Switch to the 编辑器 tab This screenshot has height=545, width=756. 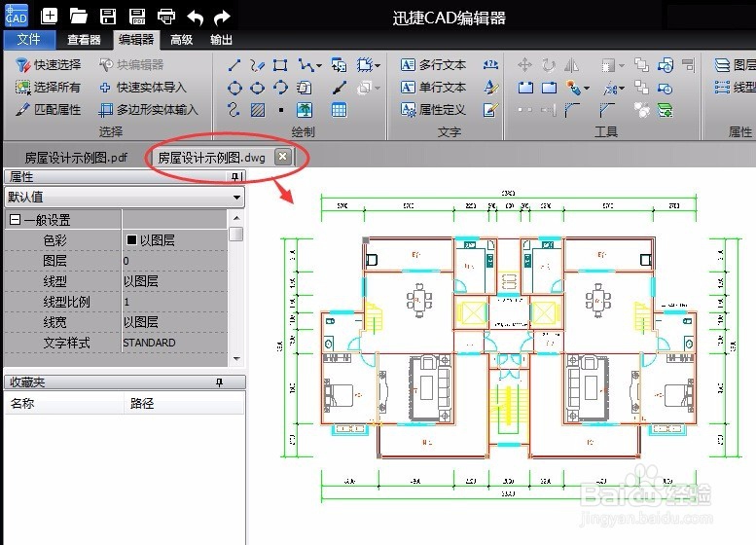click(x=136, y=40)
